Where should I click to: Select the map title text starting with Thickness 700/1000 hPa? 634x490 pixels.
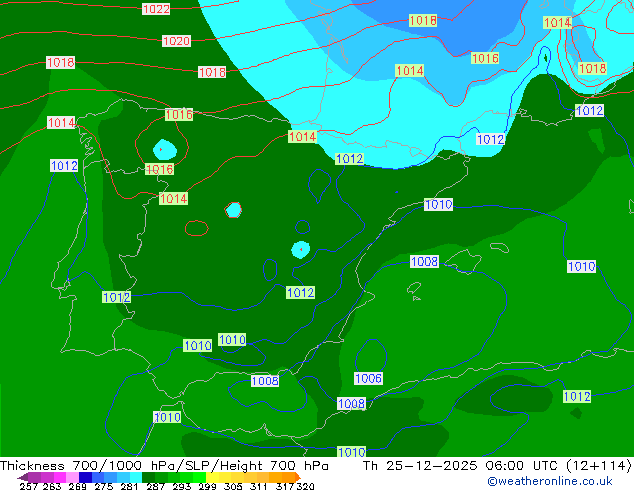[x=164, y=465]
